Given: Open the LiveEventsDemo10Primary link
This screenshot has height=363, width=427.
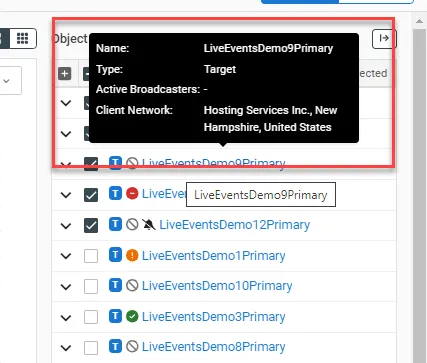Looking at the screenshot, I should click(x=217, y=286).
